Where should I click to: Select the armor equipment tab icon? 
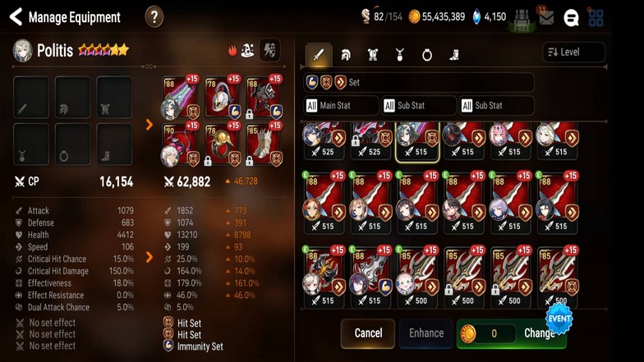point(373,54)
